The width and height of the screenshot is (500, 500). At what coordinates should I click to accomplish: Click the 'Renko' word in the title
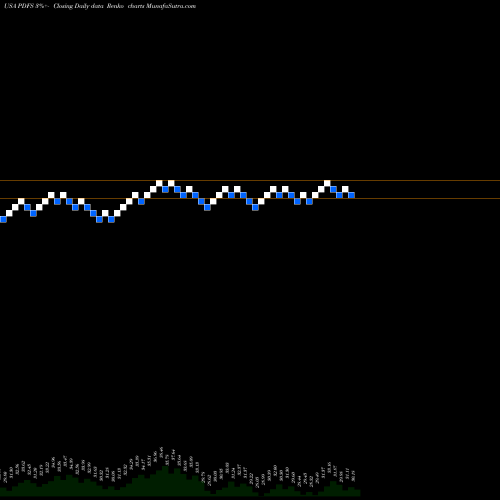click(116, 6)
